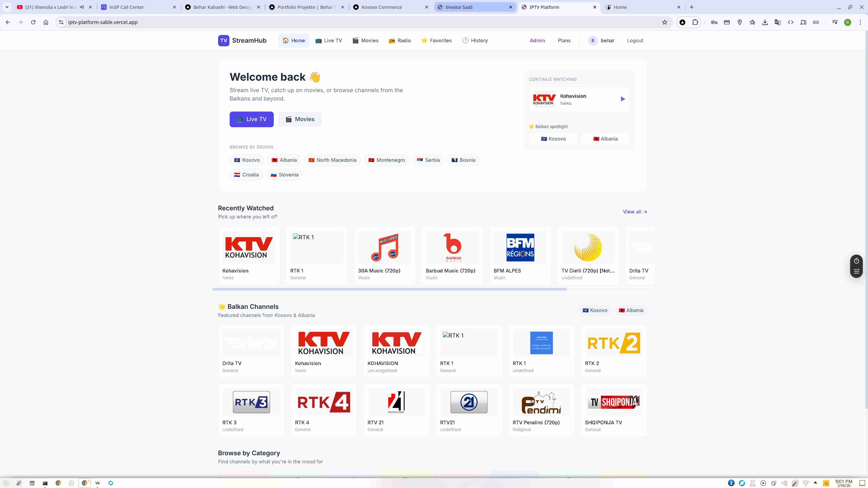
Task: Open the translate page icon
Action: [778, 22]
